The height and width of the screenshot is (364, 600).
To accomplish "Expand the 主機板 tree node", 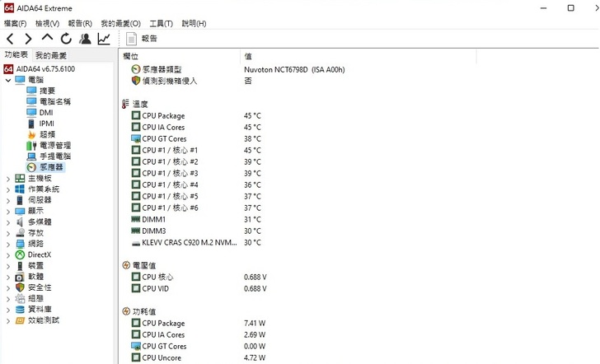I will [x=8, y=179].
